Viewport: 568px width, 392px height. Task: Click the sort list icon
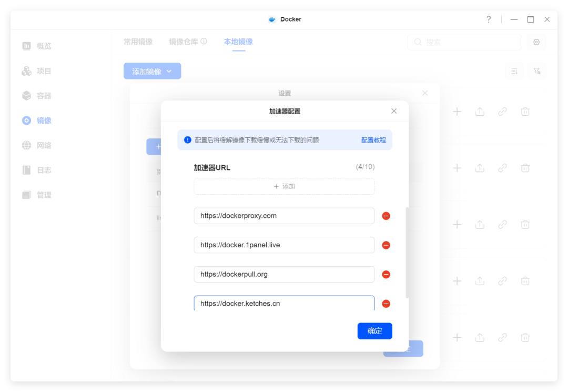coord(514,71)
